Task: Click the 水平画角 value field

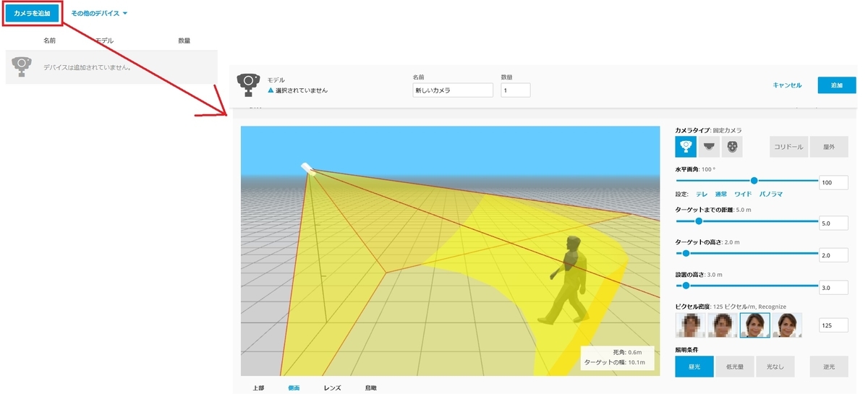Action: click(x=833, y=183)
